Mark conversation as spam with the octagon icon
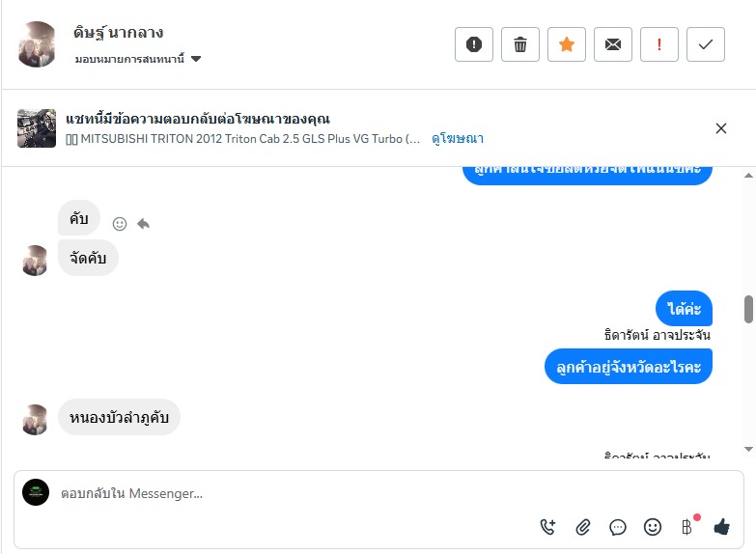This screenshot has height=554, width=756. [x=474, y=44]
